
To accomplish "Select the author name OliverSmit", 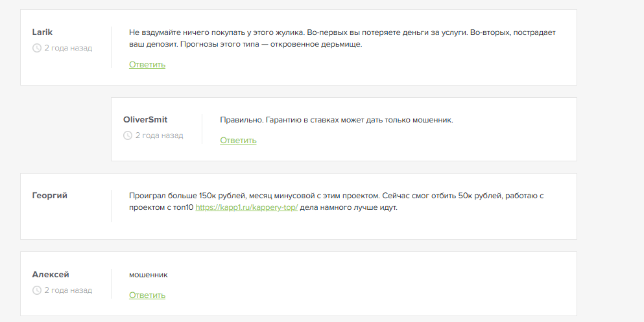I will click(x=145, y=119).
